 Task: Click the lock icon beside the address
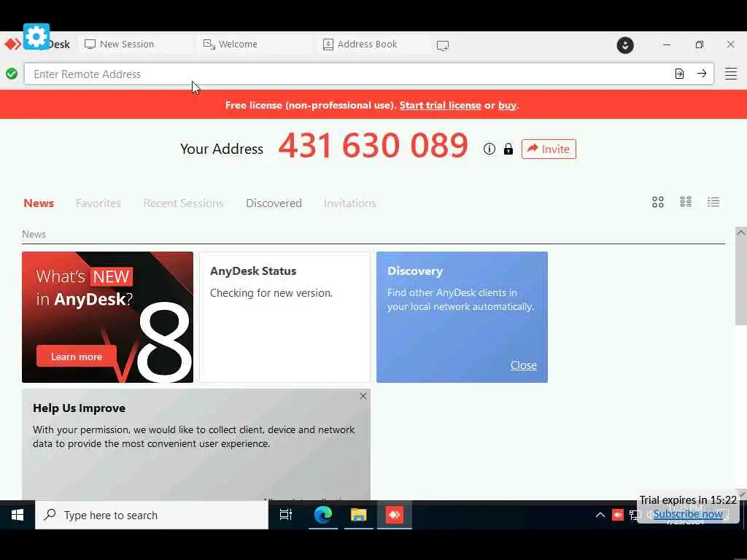coord(508,149)
